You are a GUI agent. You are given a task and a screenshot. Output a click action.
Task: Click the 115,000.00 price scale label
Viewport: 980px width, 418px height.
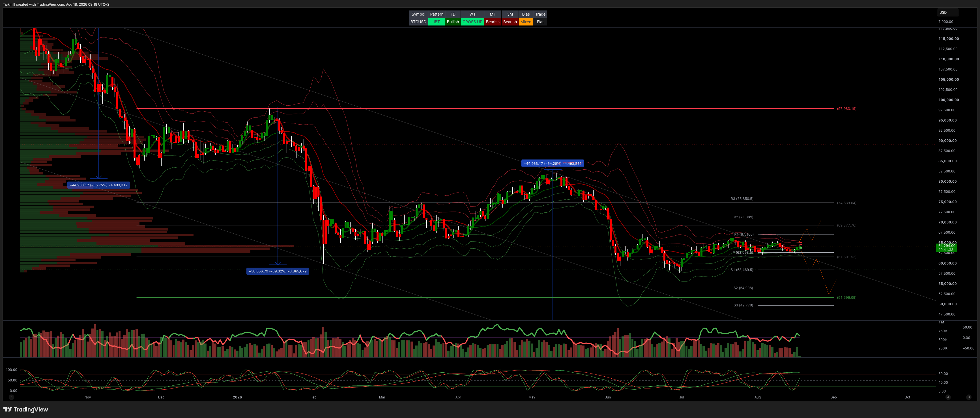[948, 39]
